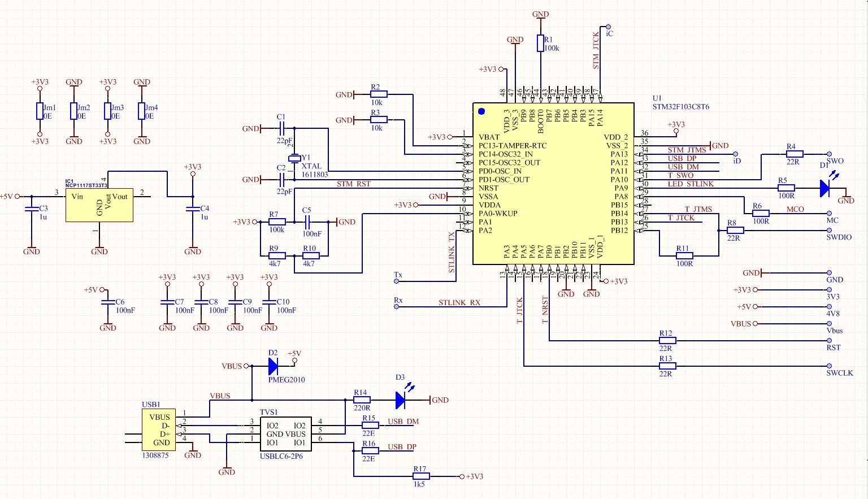Image resolution: width=868 pixels, height=499 pixels.
Task: Click the LED_STLINK net label
Action: tap(691, 184)
